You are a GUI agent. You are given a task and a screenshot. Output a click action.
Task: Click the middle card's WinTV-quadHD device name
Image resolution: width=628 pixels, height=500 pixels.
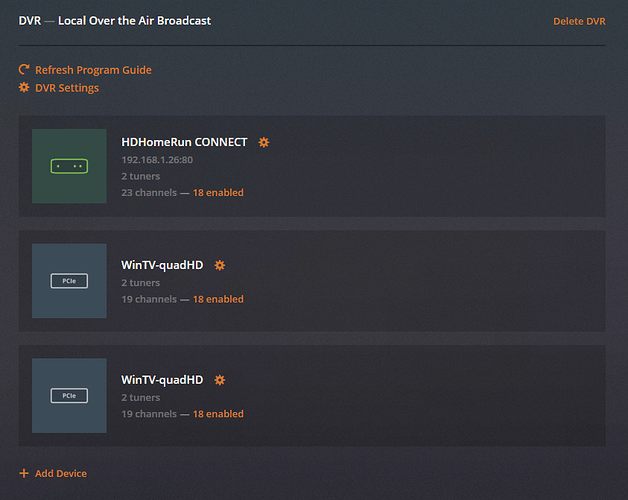(162, 265)
